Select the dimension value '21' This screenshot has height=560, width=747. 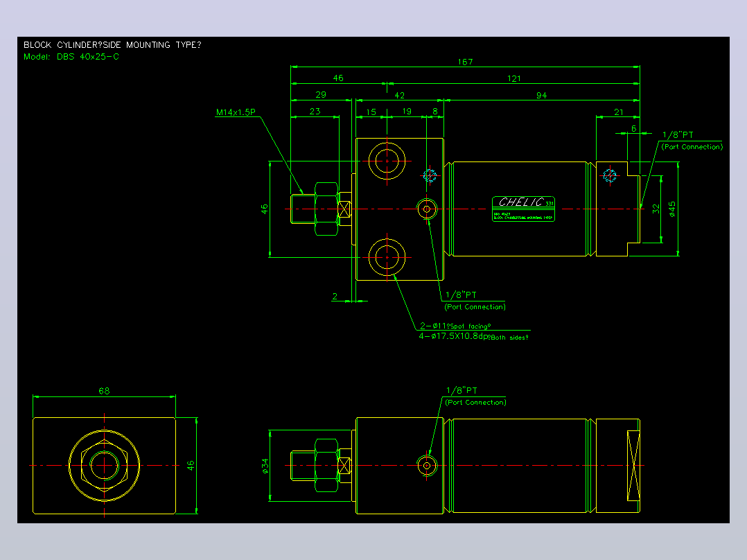pos(618,112)
